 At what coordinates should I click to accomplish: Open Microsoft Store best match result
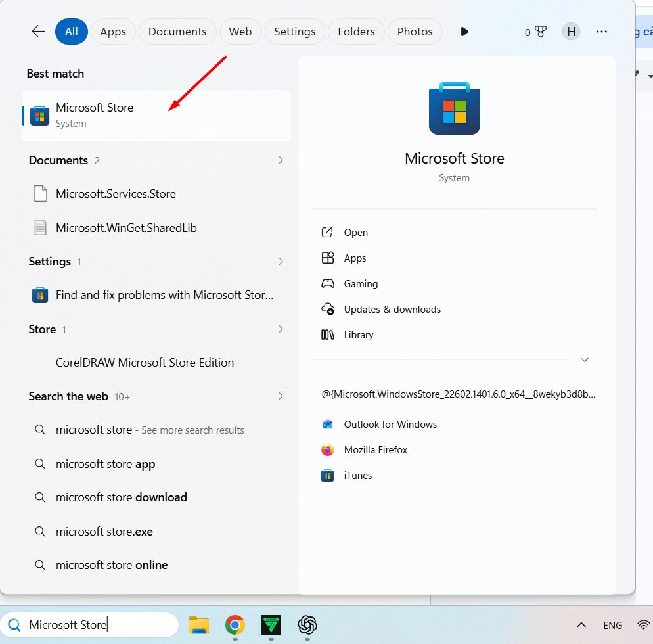(156, 116)
